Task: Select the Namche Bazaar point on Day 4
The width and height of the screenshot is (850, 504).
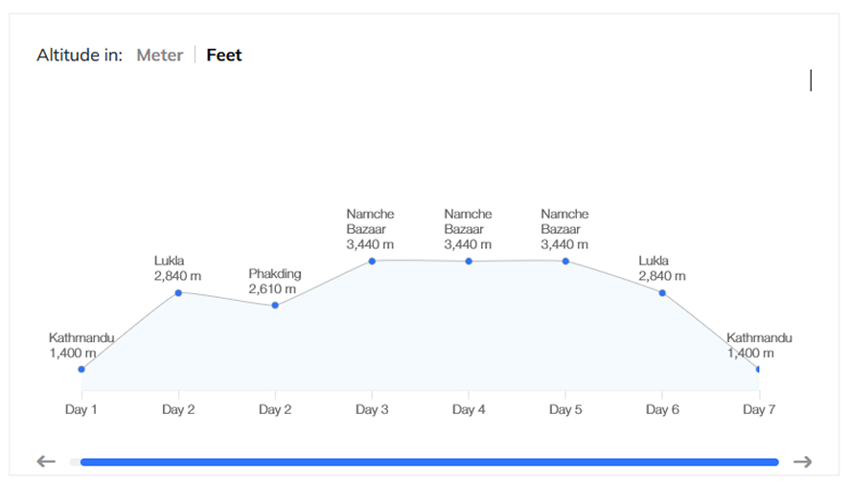Action: pos(469,261)
